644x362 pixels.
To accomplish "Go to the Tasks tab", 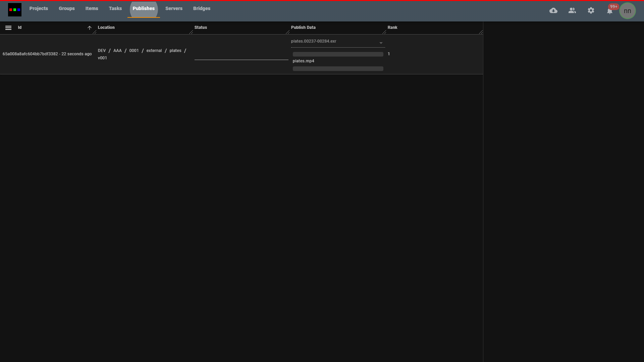I will point(115,8).
